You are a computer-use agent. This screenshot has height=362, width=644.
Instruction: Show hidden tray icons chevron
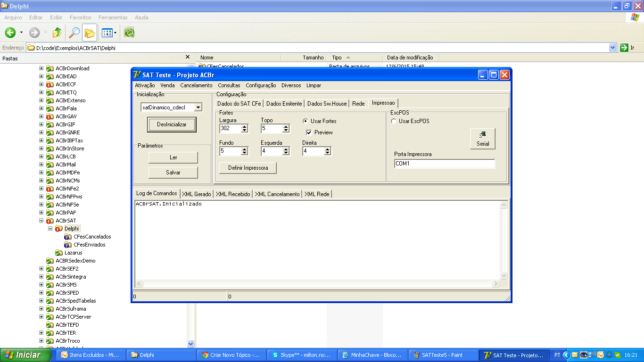[x=567, y=355]
